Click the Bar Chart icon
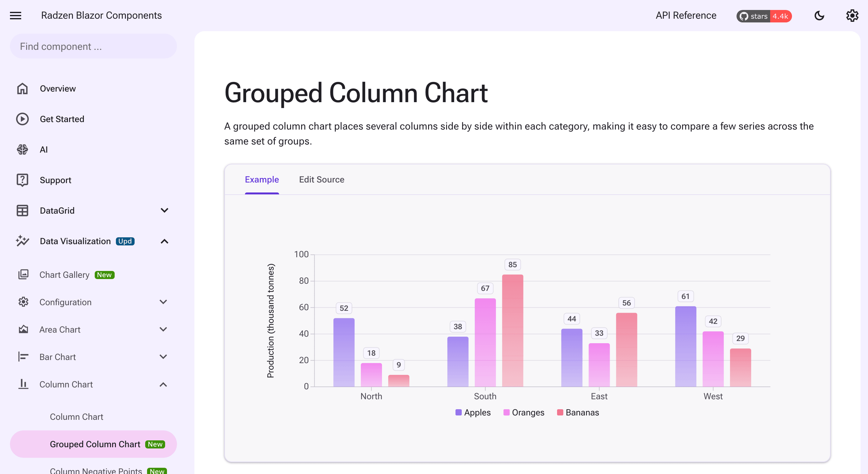This screenshot has width=868, height=474. [23, 356]
